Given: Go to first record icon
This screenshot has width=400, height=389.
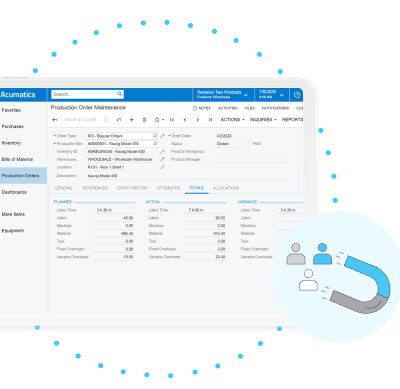Looking at the screenshot, I should [x=172, y=120].
